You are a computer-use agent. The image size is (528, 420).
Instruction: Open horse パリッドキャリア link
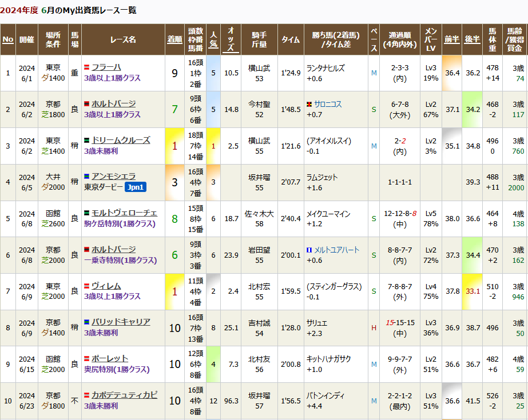click(x=121, y=322)
